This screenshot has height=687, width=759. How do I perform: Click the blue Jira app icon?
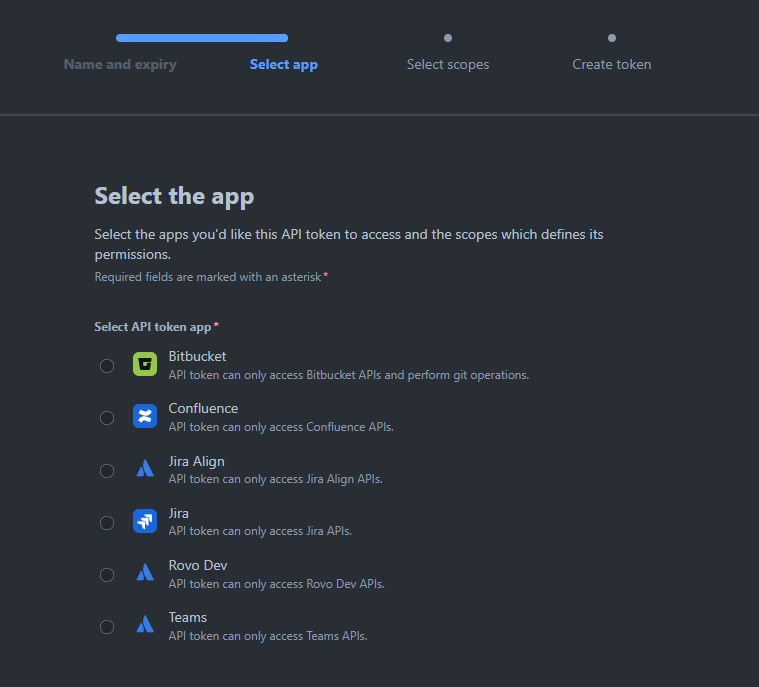[145, 521]
